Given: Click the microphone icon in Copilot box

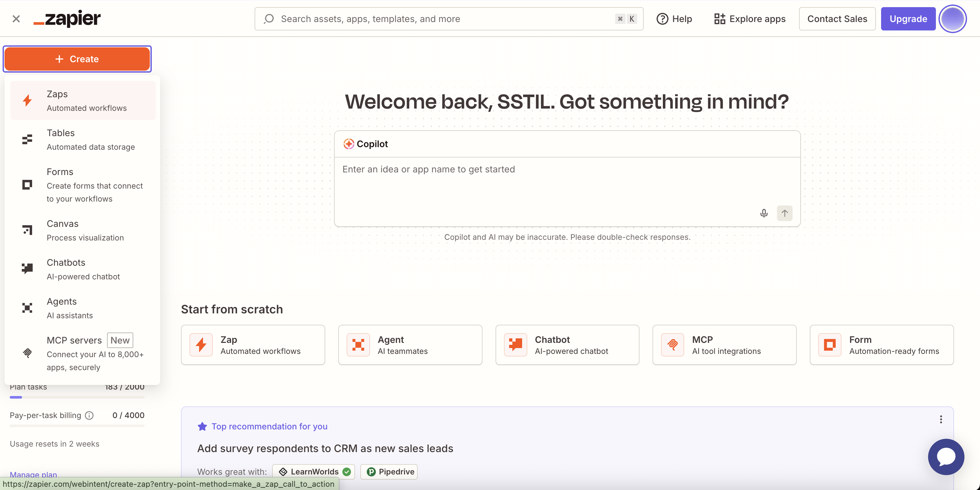Looking at the screenshot, I should click(763, 213).
